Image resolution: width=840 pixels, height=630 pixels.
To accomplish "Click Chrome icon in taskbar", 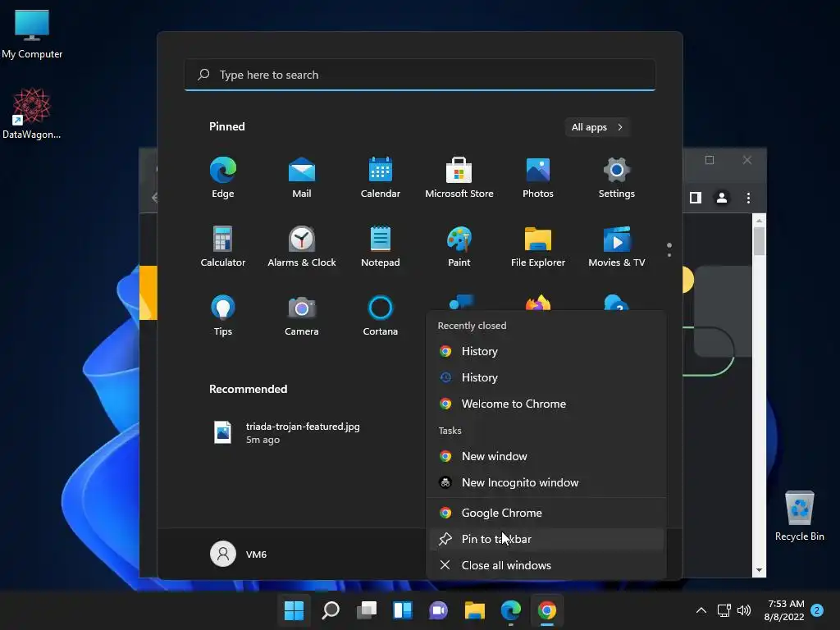I will point(547,610).
